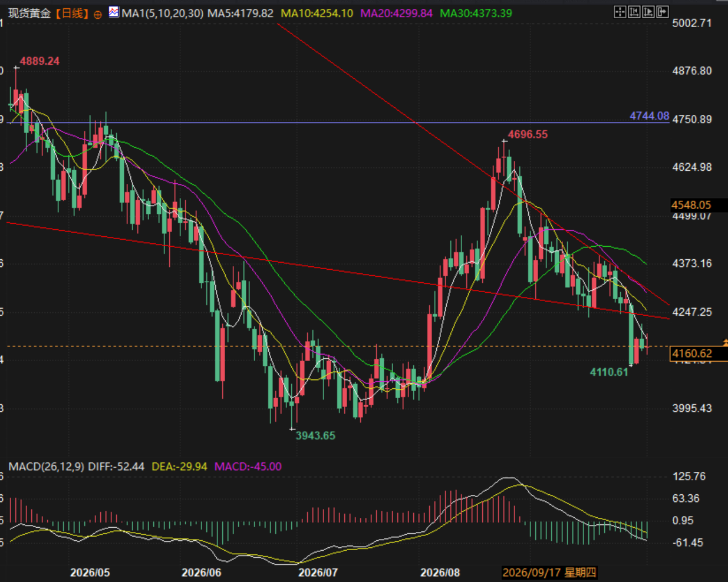Screen dimensions: 728x582
Task: Click the grid-with-cross icon at top right
Action: [620, 12]
